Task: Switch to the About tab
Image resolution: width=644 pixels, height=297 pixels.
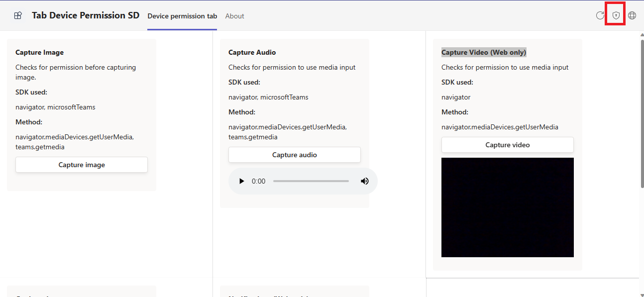Action: pyautogui.click(x=234, y=16)
